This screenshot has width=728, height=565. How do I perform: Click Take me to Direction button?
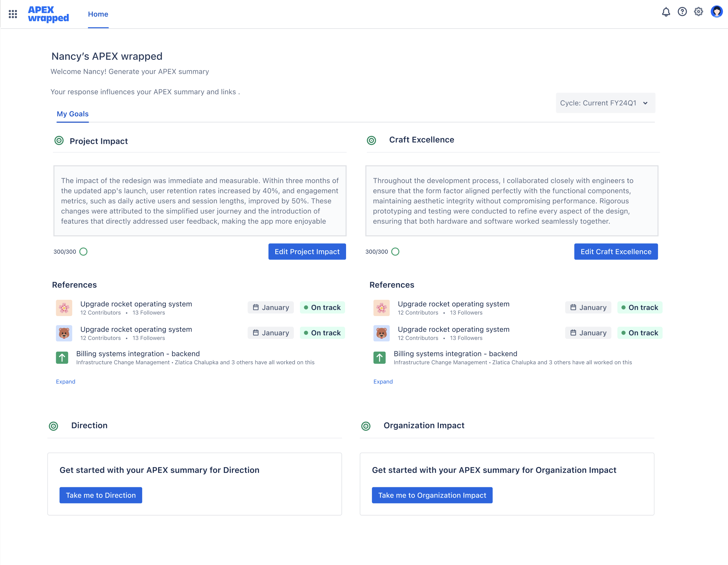click(101, 495)
